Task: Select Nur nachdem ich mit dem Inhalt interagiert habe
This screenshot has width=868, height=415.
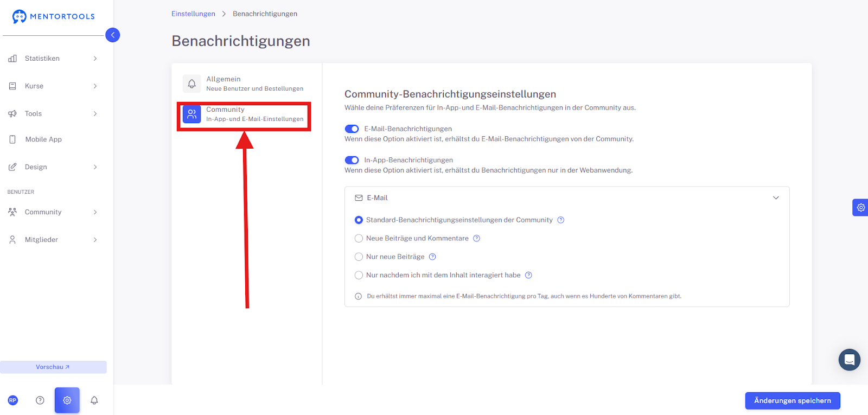Action: coord(359,275)
